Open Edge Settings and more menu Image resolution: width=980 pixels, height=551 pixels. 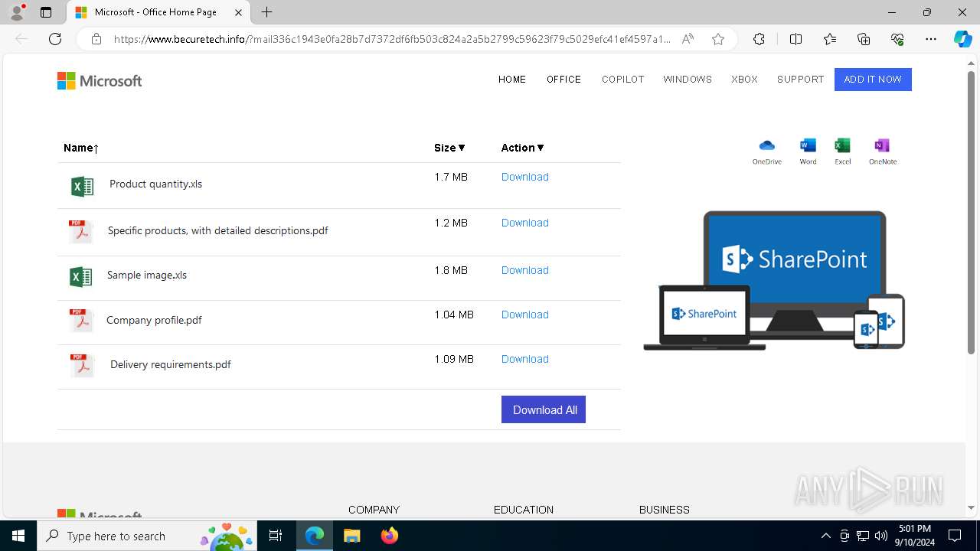pos(931,39)
